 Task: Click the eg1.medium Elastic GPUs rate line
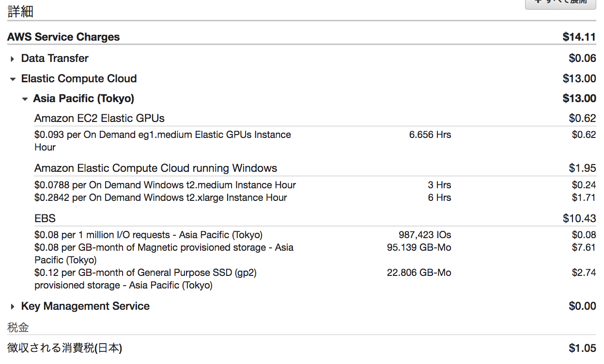click(163, 141)
